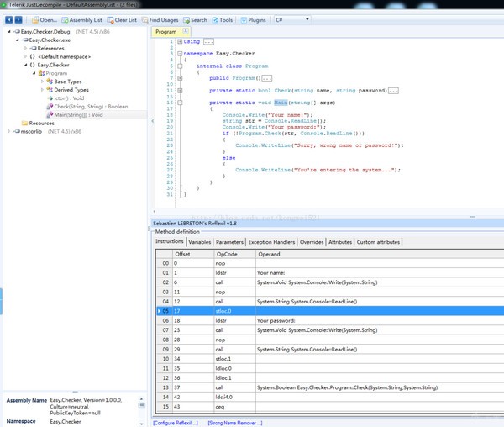Open the Plugins menu
Viewport: 504px width, 427px height.
click(254, 18)
